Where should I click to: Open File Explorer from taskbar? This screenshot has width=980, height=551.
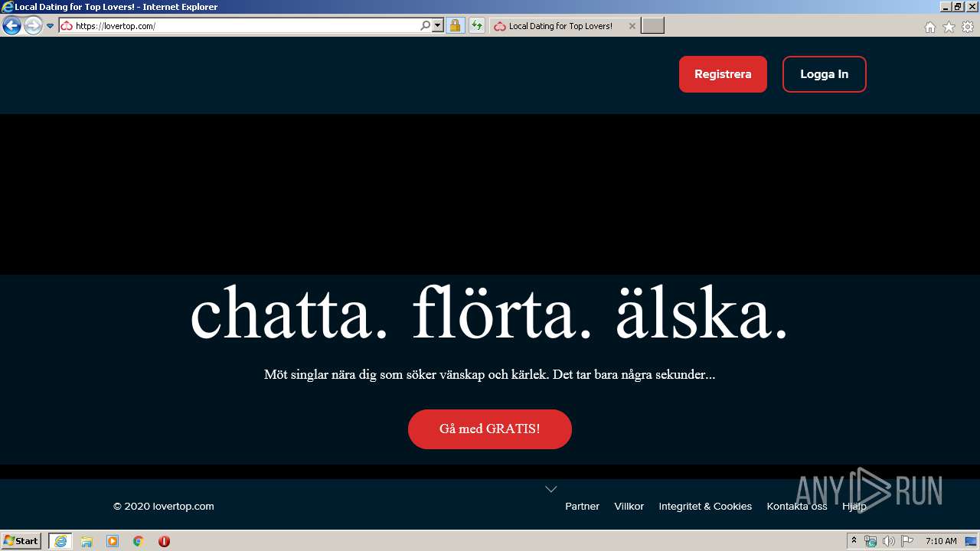click(87, 541)
